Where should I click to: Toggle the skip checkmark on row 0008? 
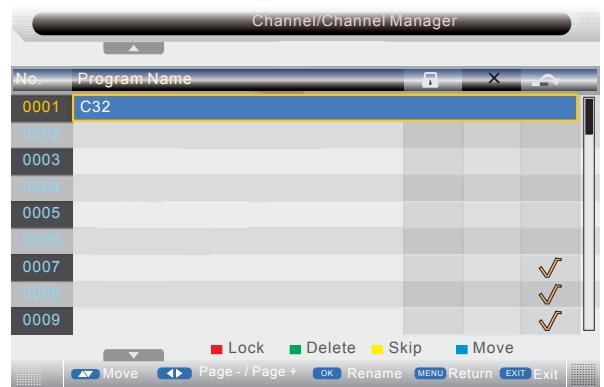click(x=550, y=295)
